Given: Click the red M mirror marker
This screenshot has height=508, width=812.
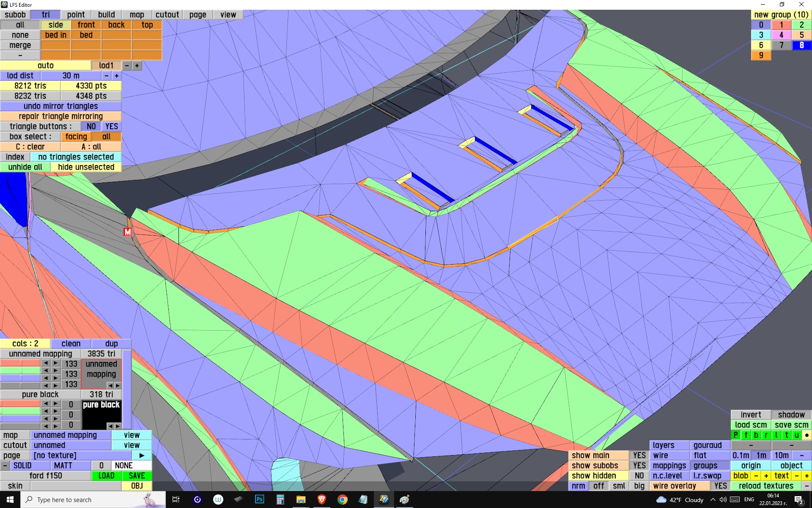Looking at the screenshot, I should (128, 232).
